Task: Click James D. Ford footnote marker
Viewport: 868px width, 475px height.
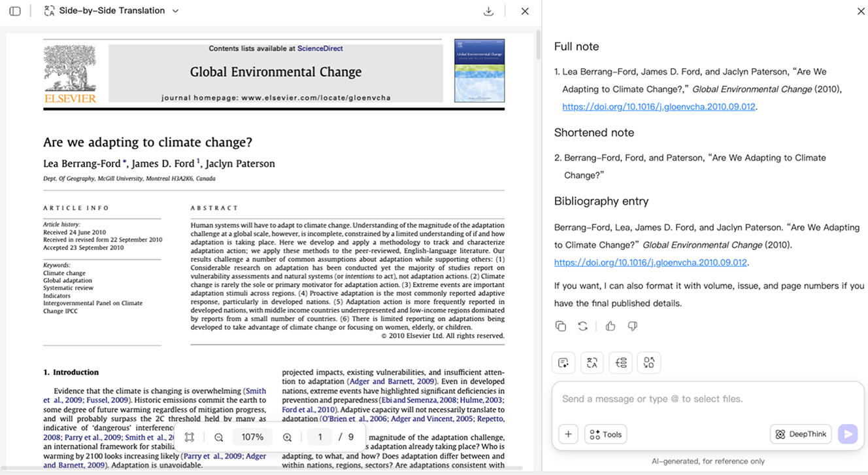Action: [x=198, y=160]
